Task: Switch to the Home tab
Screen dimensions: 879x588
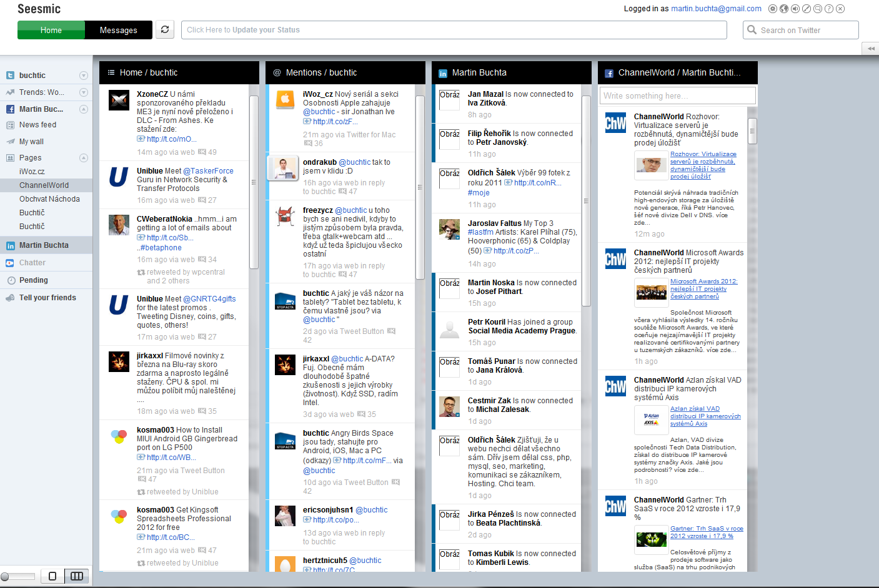Action: pyautogui.click(x=51, y=30)
